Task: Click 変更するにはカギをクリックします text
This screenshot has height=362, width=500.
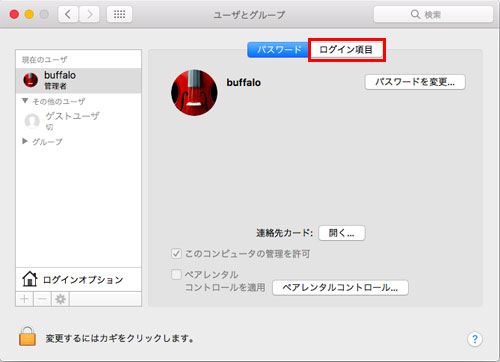Action: (120, 339)
